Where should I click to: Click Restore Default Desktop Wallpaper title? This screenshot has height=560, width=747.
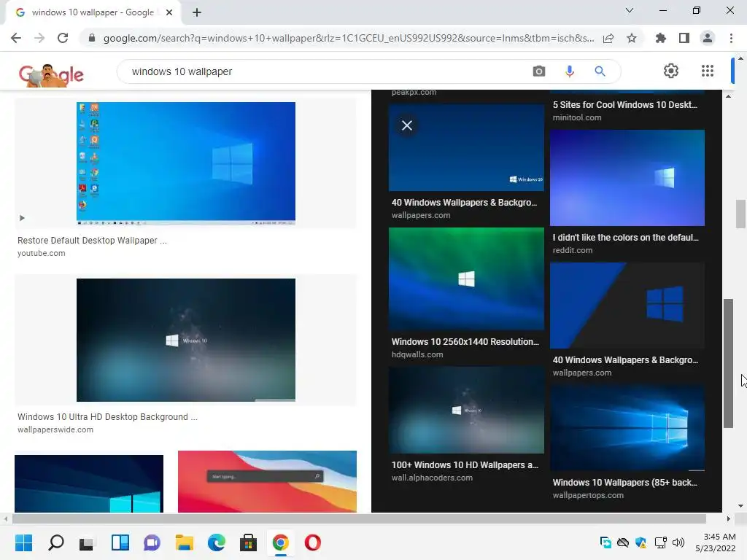click(x=92, y=241)
